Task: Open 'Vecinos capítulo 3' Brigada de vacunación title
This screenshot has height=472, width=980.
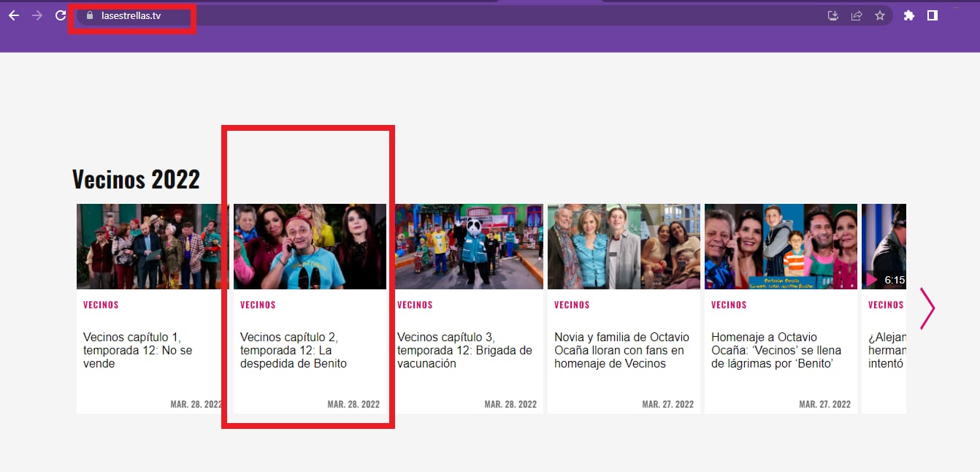Action: tap(464, 350)
